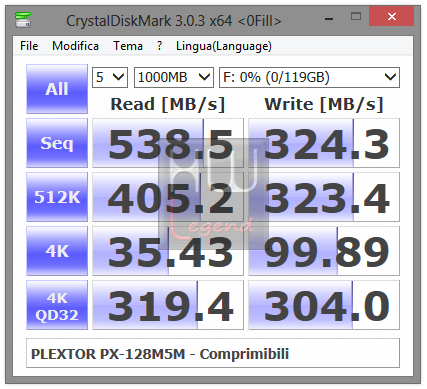Select the 512K write value 323.4
The image size is (427, 389).
[x=324, y=197]
